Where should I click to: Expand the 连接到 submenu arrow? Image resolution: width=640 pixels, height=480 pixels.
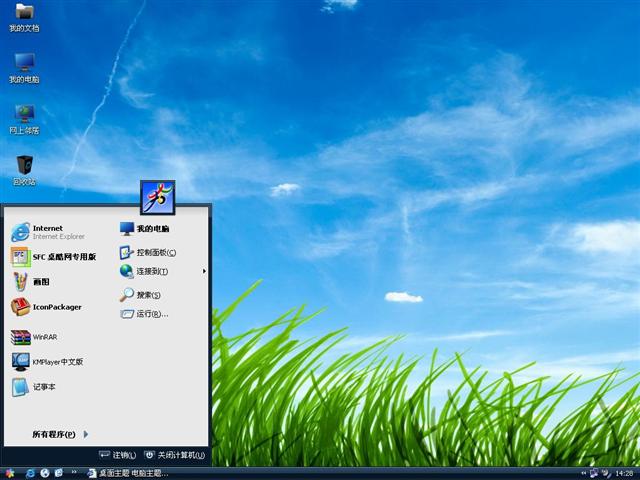click(x=204, y=271)
